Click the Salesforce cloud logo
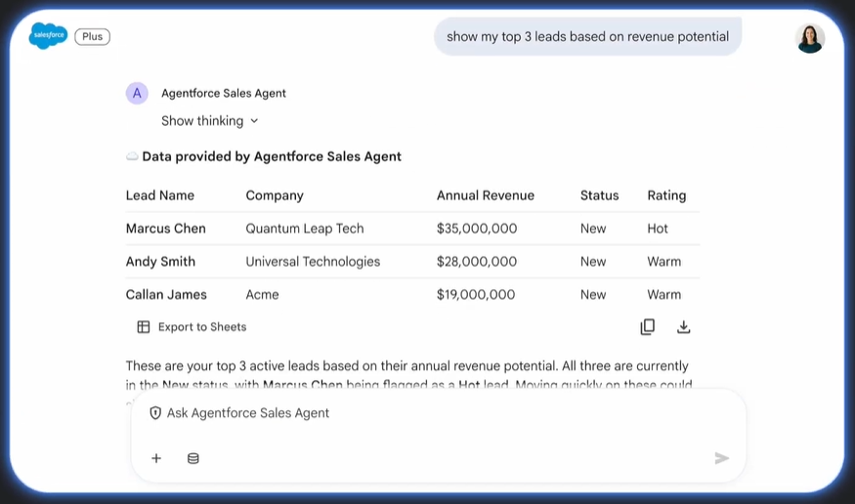 pos(48,36)
